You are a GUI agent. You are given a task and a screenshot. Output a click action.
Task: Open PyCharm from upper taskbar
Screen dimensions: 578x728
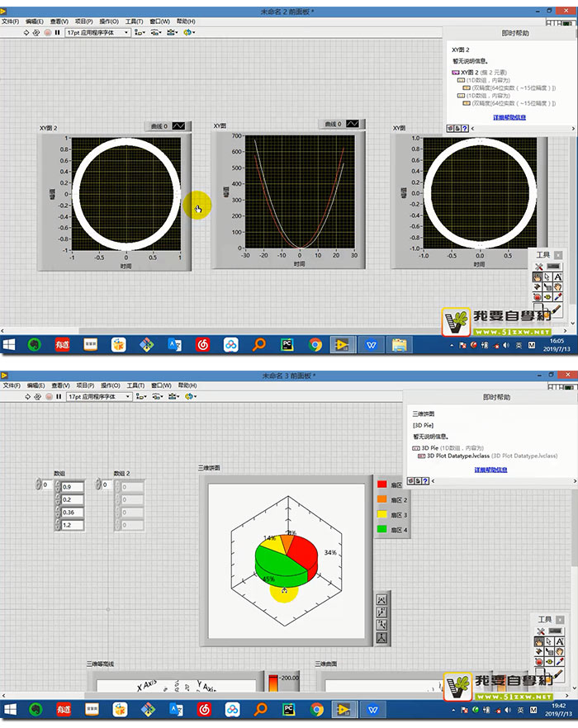[287, 345]
